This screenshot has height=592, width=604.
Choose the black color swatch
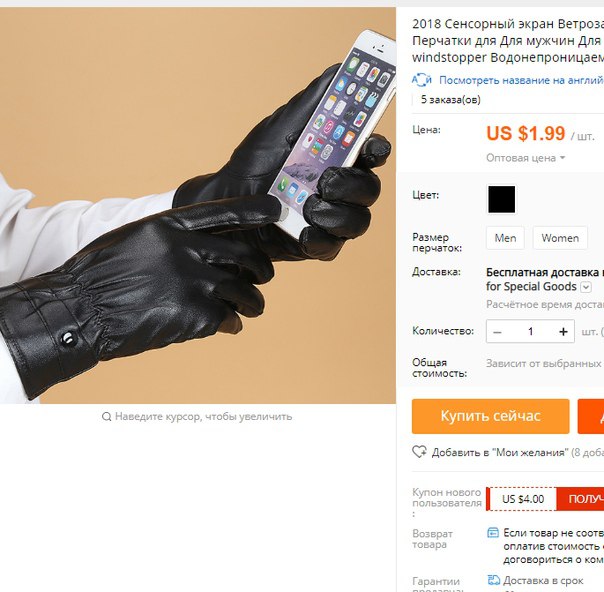click(502, 199)
